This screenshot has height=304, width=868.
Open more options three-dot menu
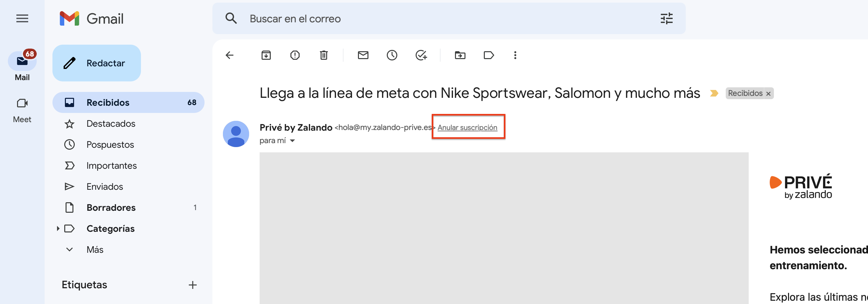(515, 55)
